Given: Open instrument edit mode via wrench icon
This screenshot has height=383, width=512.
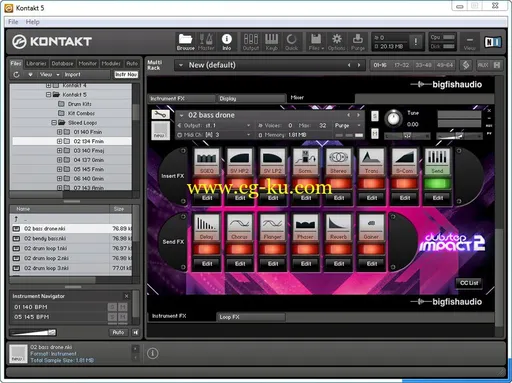Looking at the screenshot, I should coord(160,115).
